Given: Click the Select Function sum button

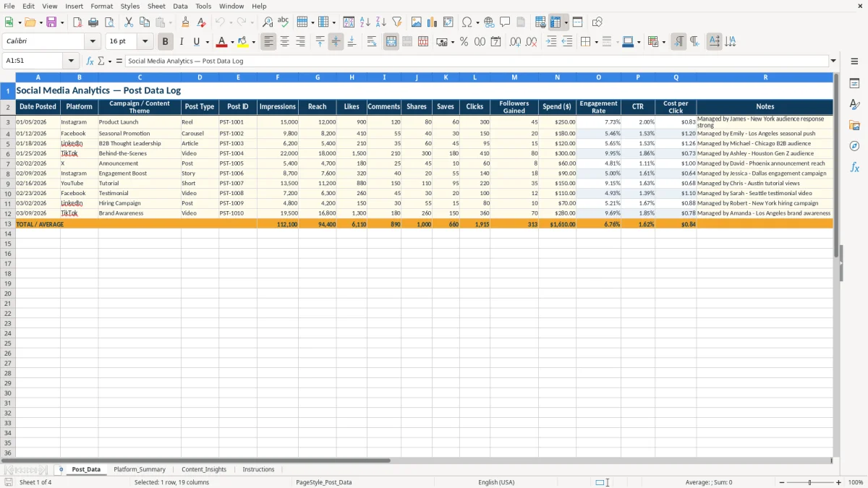Looking at the screenshot, I should coord(101,61).
